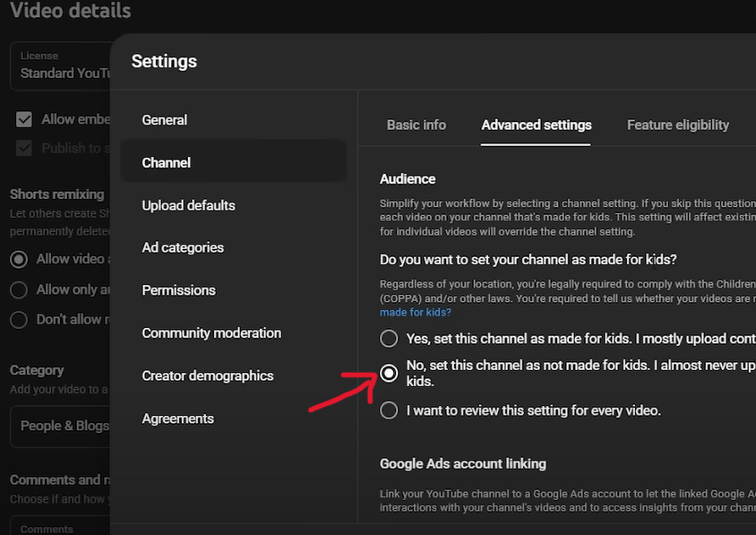Open the Upload defaults section
Viewport: 756px width, 535px height.
[x=188, y=205]
